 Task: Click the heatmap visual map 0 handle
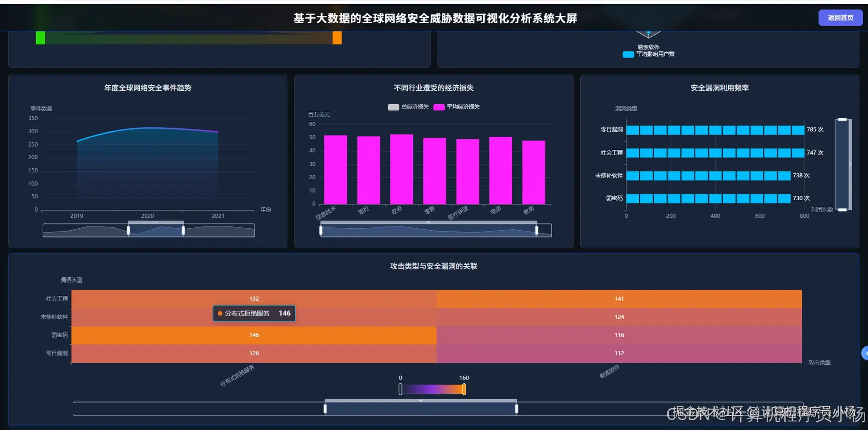coord(400,390)
